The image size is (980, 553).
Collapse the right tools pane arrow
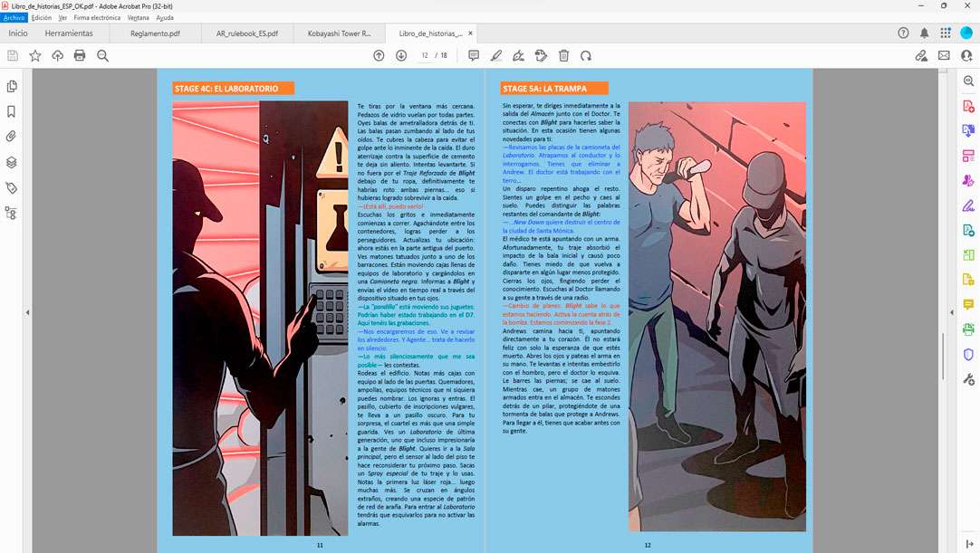pyautogui.click(x=952, y=312)
